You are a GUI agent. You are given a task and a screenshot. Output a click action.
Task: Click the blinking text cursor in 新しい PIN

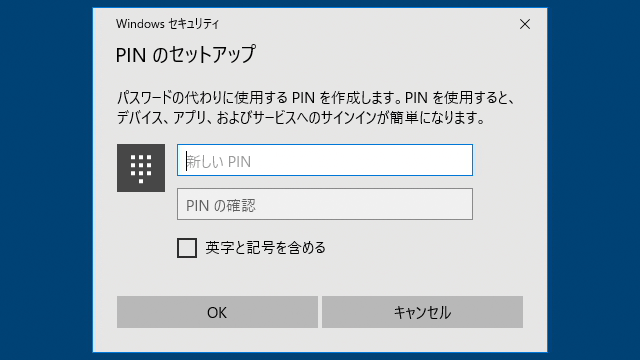coord(187,161)
